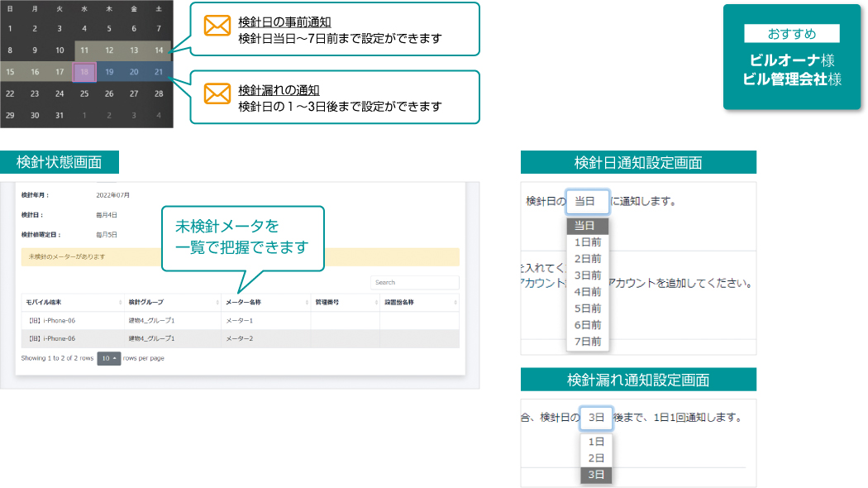Open the 検針漏れ days dropdown showing 3日
868x488 pixels.
(x=596, y=419)
